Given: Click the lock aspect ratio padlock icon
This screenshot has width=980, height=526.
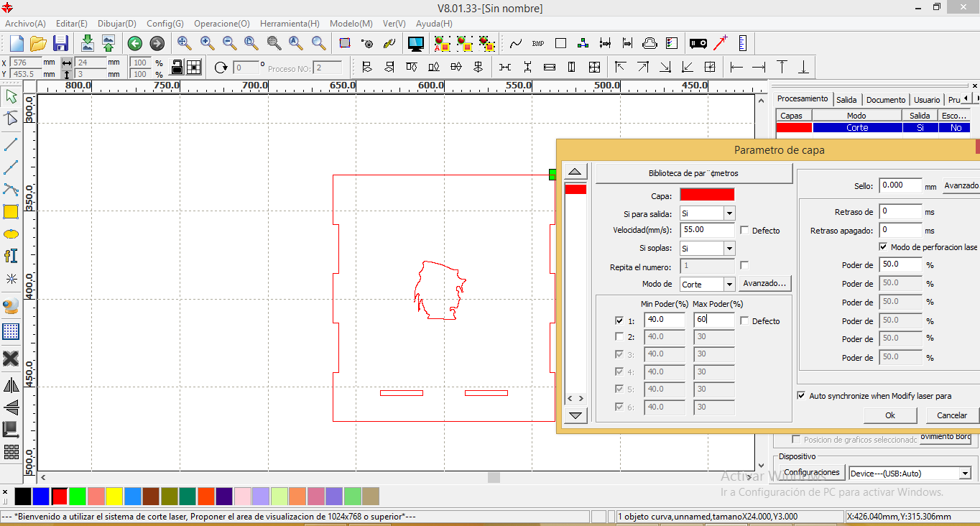Looking at the screenshot, I should (177, 68).
